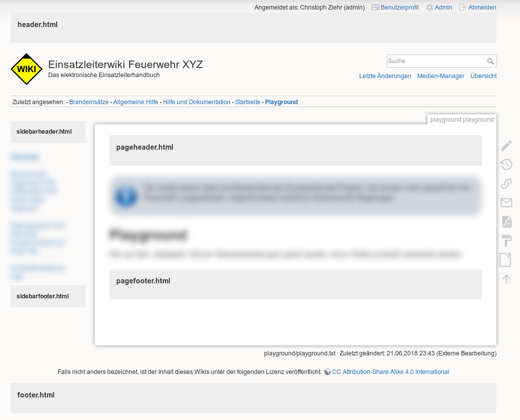Open old revisions history icon
This screenshot has width=520, height=420.
(x=506, y=164)
